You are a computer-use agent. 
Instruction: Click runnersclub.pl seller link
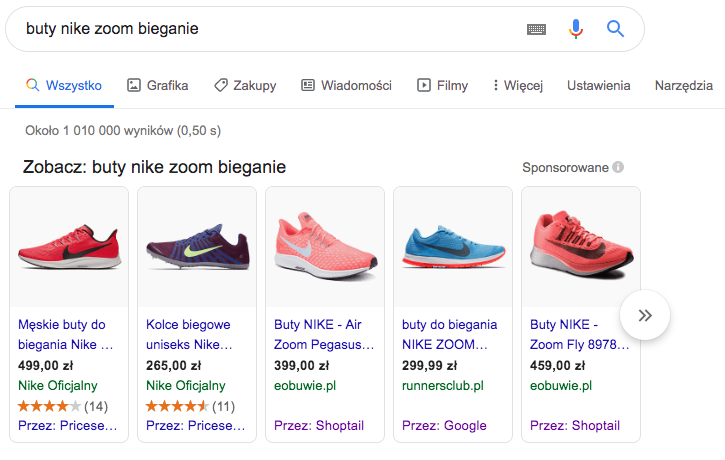pos(442,386)
